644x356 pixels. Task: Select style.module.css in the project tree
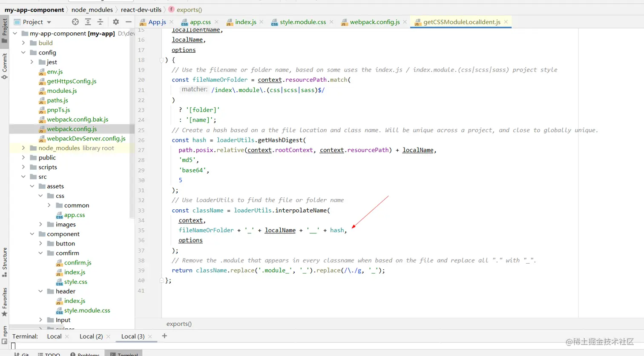click(87, 310)
